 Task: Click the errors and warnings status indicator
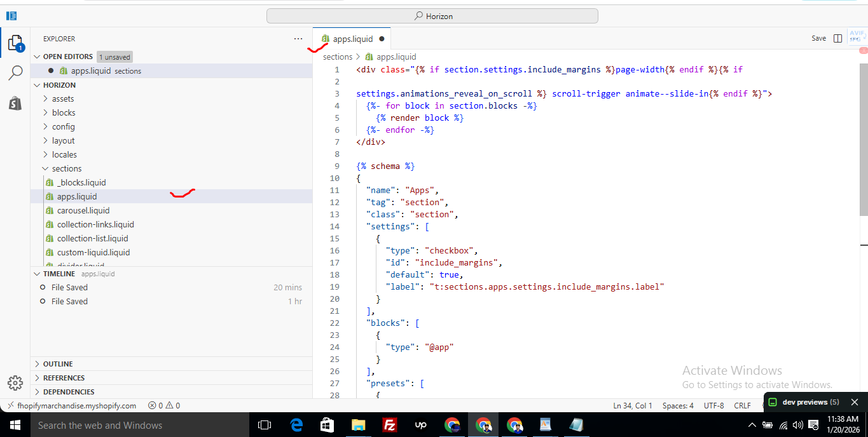pos(164,405)
